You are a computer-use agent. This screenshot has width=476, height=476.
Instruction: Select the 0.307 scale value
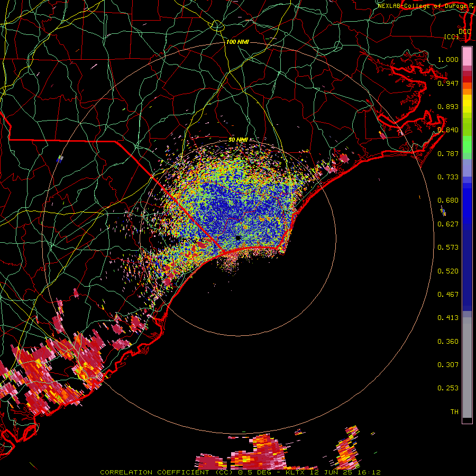pyautogui.click(x=448, y=365)
